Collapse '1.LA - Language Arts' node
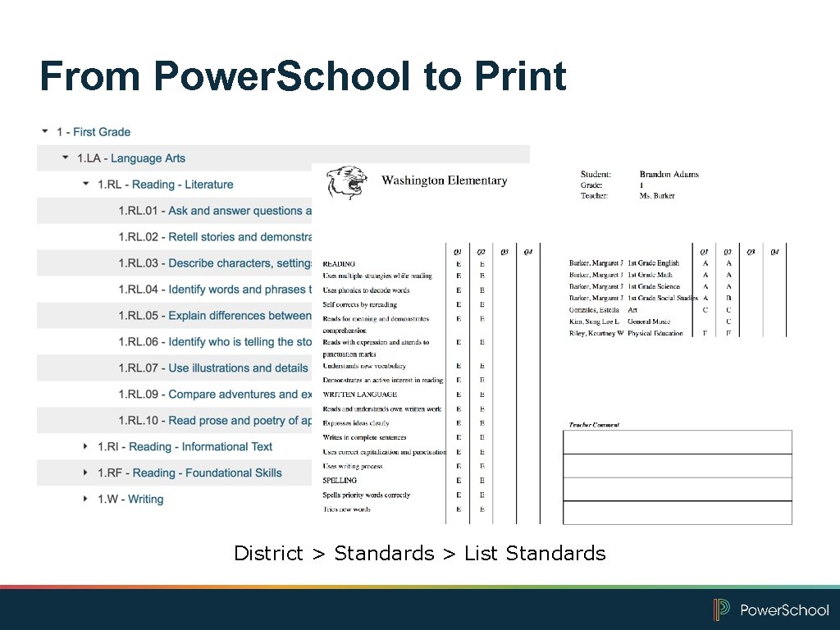This screenshot has height=630, width=840. coord(67,157)
